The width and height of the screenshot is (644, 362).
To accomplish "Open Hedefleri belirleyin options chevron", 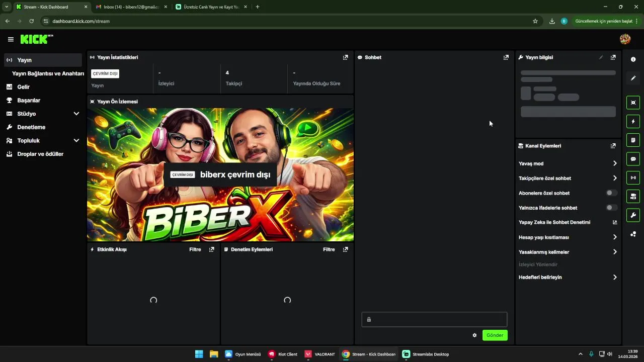I will coord(615,277).
